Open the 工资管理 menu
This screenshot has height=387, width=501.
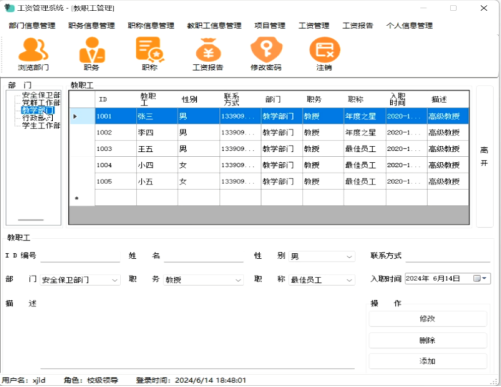(314, 26)
